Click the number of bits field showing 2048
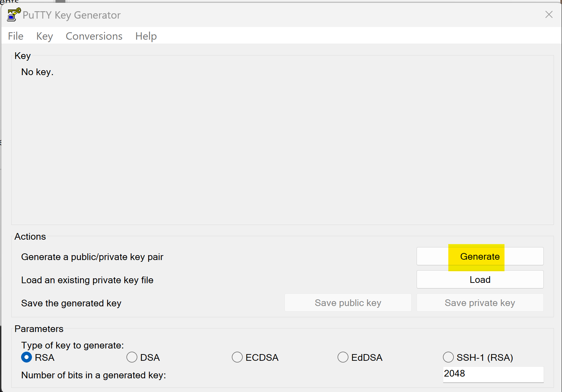The height and width of the screenshot is (392, 562). pos(493,374)
